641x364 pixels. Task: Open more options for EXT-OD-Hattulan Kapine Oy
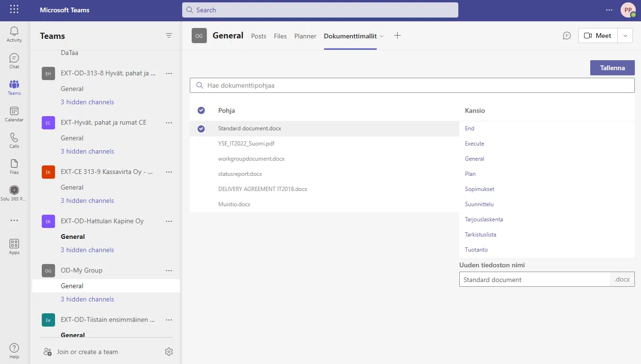pos(169,221)
